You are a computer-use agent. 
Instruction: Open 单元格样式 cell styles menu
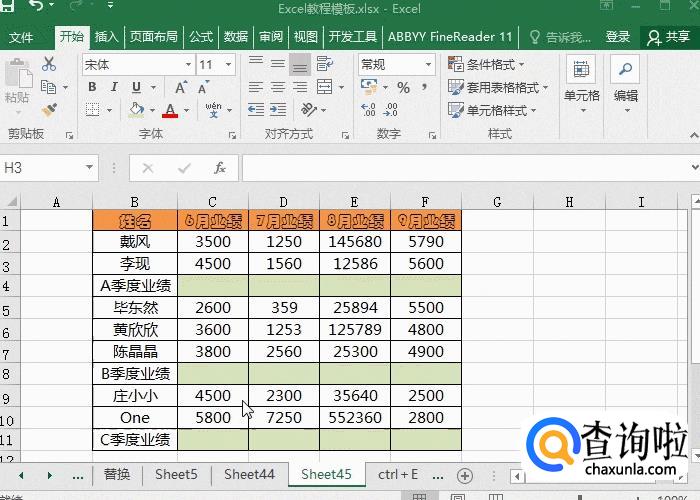[x=492, y=110]
